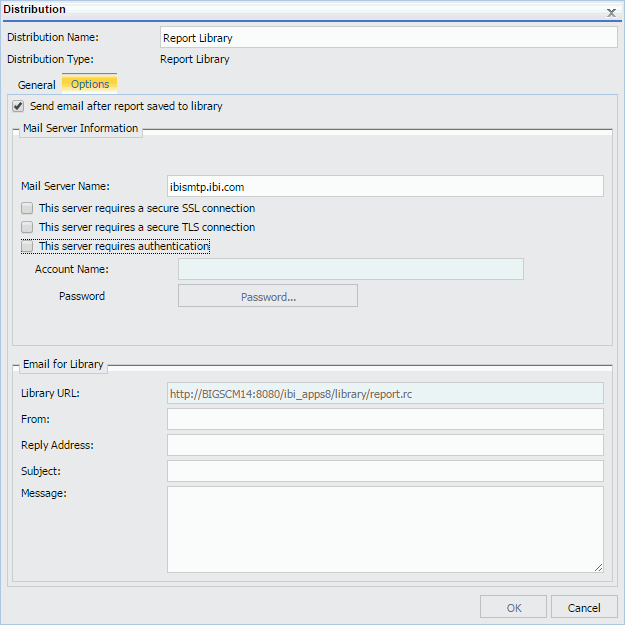This screenshot has width=625, height=625.
Task: Close the Distribution dialog with X
Action: pos(611,13)
